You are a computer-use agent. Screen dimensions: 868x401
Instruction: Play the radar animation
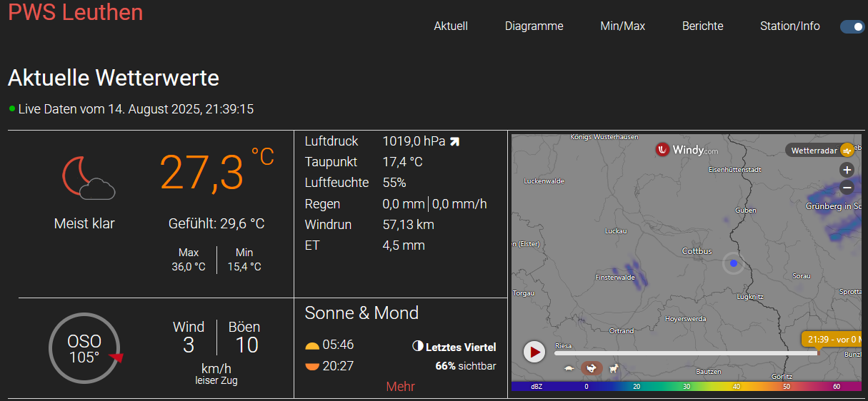coord(534,352)
